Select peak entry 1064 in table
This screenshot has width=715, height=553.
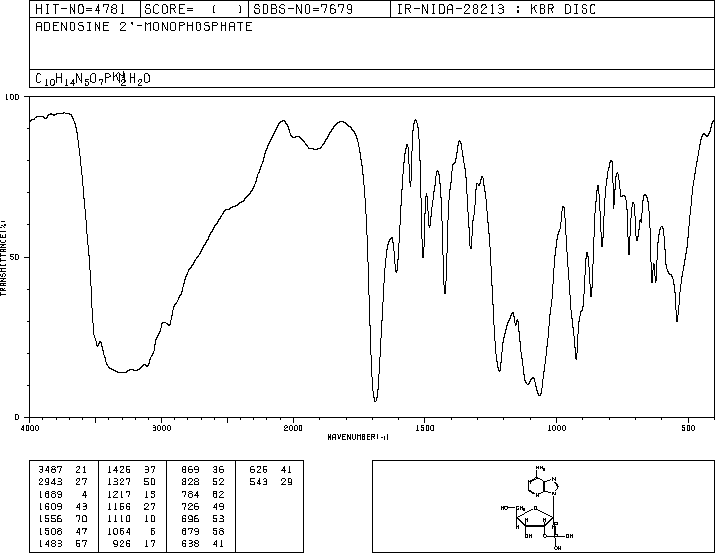click(132, 531)
